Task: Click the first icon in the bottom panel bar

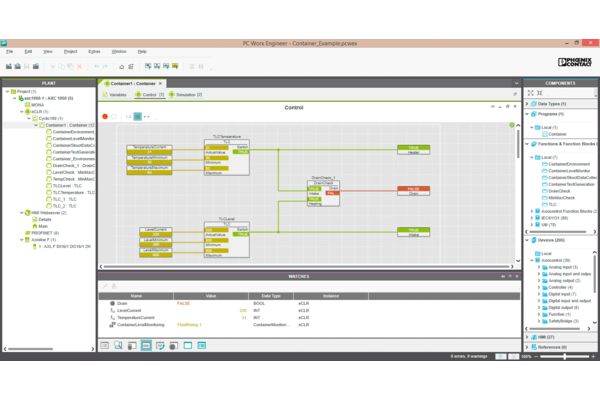Action: click(104, 346)
